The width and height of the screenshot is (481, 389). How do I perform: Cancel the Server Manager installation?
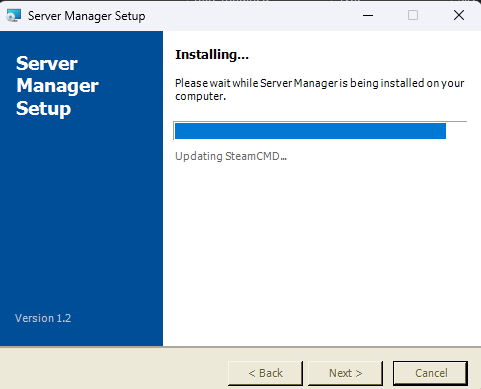pyautogui.click(x=430, y=373)
